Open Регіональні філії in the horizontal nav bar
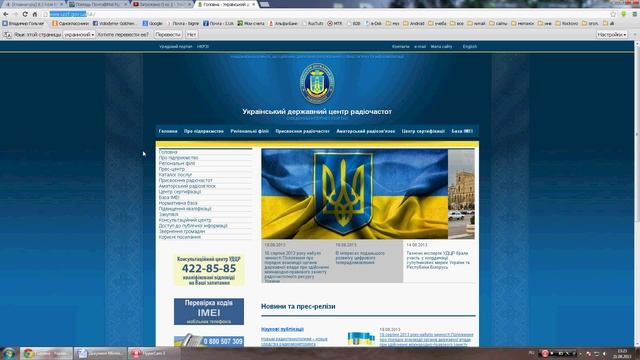 tap(249, 131)
